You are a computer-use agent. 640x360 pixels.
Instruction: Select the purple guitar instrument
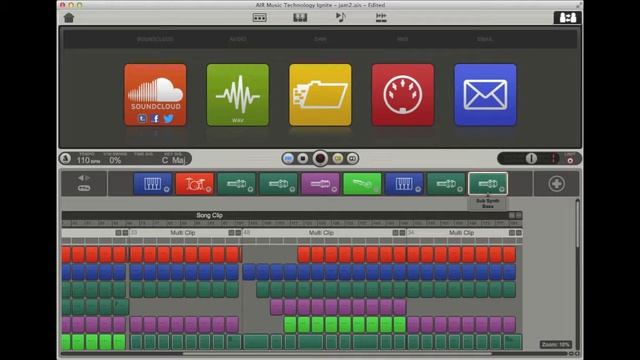(320, 184)
